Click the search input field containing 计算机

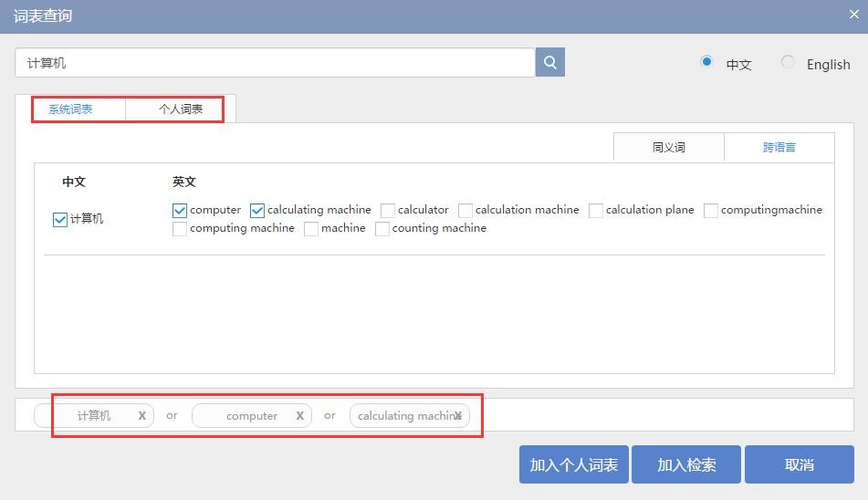274,63
